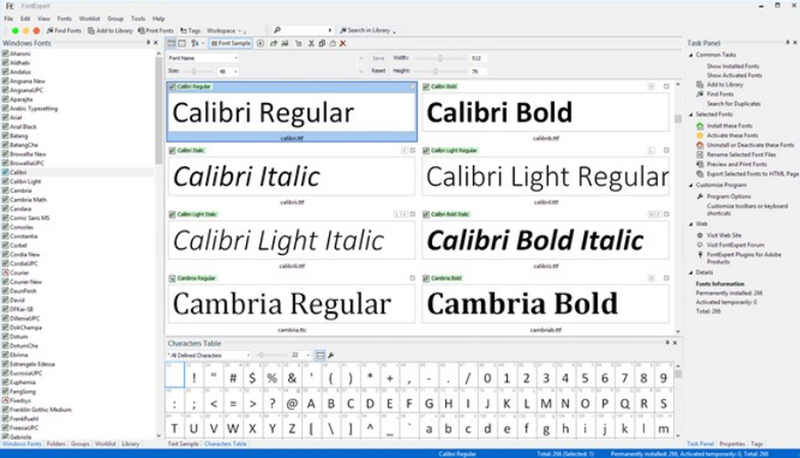The image size is (800, 458).
Task: Switch to the Properties tab
Action: (x=732, y=444)
